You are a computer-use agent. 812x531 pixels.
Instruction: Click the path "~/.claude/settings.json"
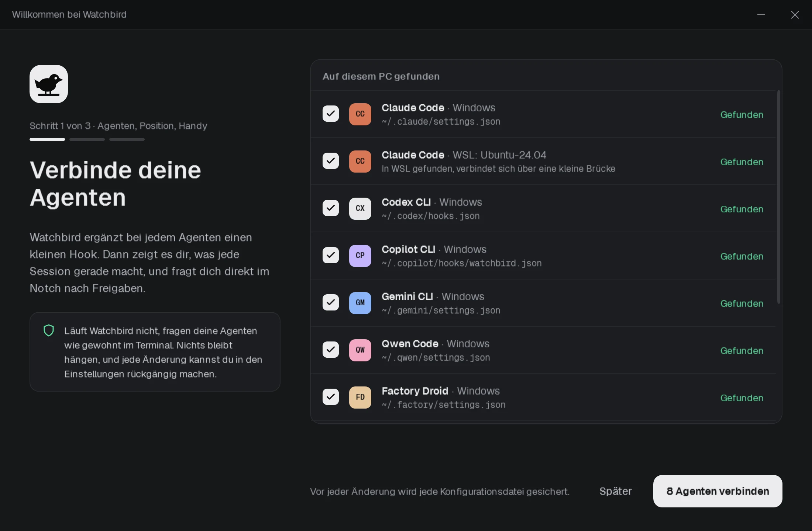point(441,122)
